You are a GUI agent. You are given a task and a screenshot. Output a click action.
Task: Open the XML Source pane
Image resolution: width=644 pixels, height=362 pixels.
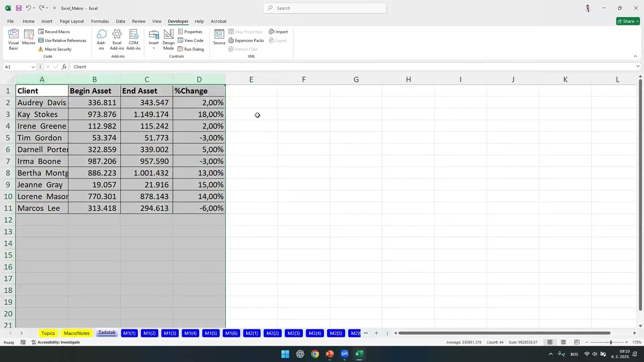click(219, 37)
